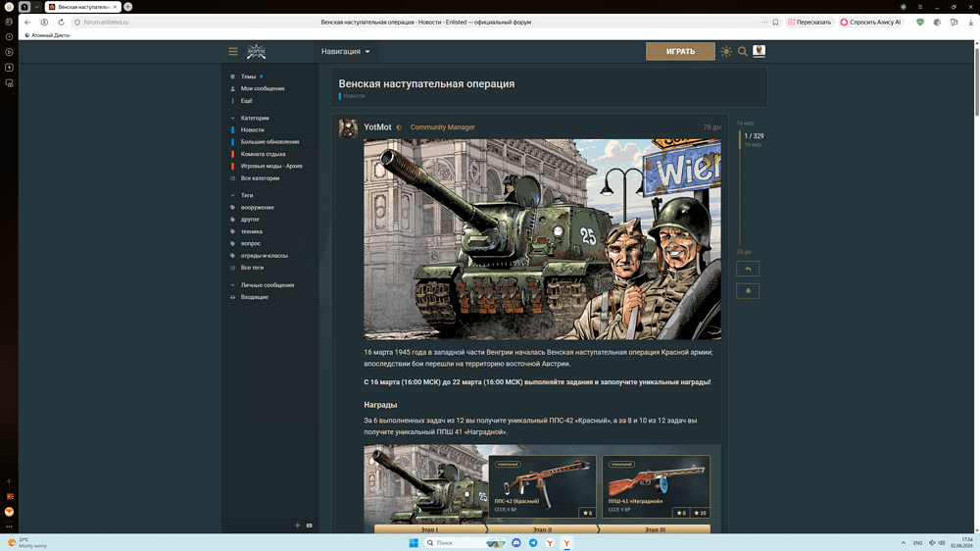Toggle the light/dark theme sun icon

[x=725, y=51]
